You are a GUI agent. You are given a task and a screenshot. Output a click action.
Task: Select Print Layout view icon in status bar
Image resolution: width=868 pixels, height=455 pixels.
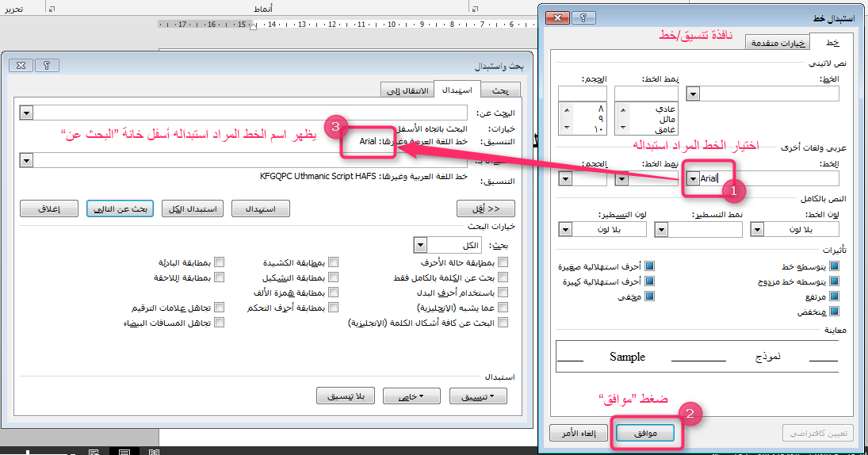click(124, 452)
